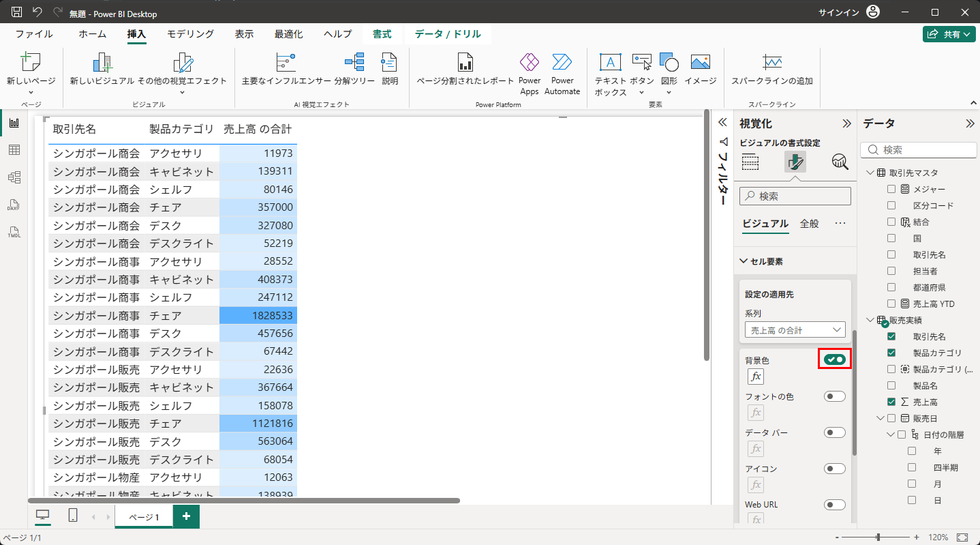Click the Redo arrow icon
The image size is (980, 545).
coord(57,12)
